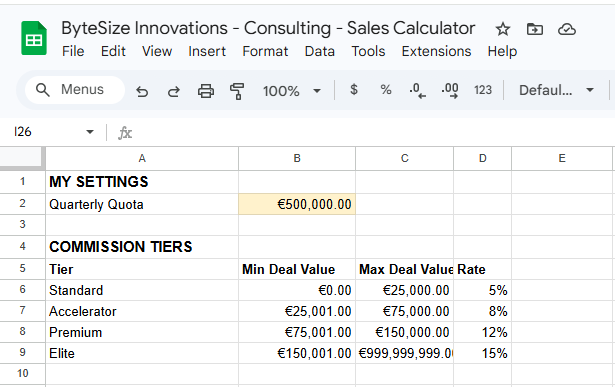This screenshot has height=387, width=615.
Task: Open more number formats (123)
Action: [483, 90]
